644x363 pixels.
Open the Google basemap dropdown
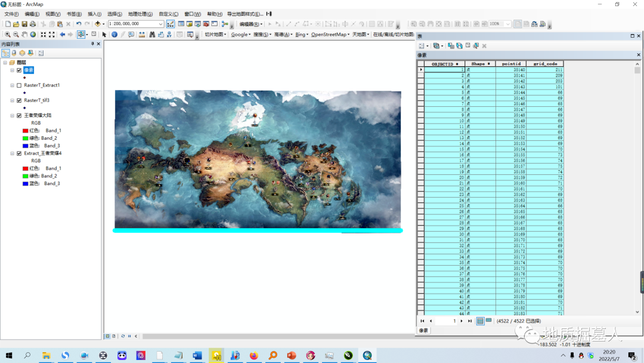point(241,35)
